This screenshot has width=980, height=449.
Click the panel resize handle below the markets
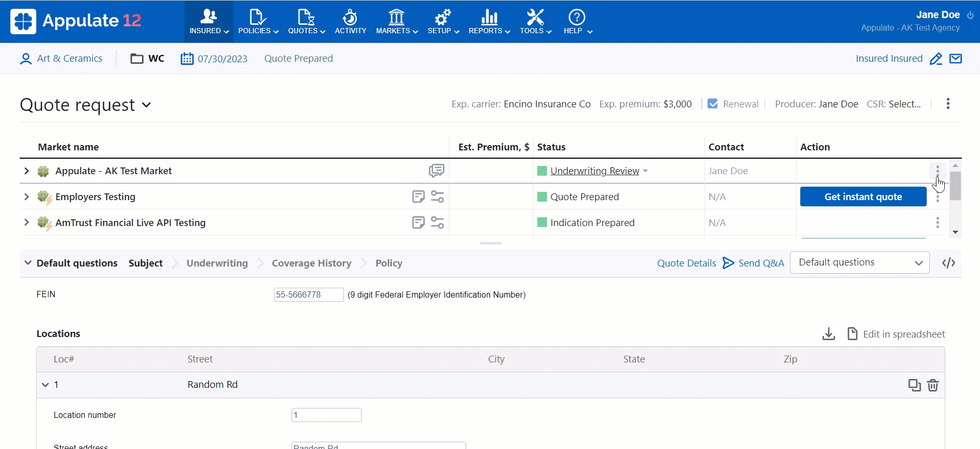point(491,243)
